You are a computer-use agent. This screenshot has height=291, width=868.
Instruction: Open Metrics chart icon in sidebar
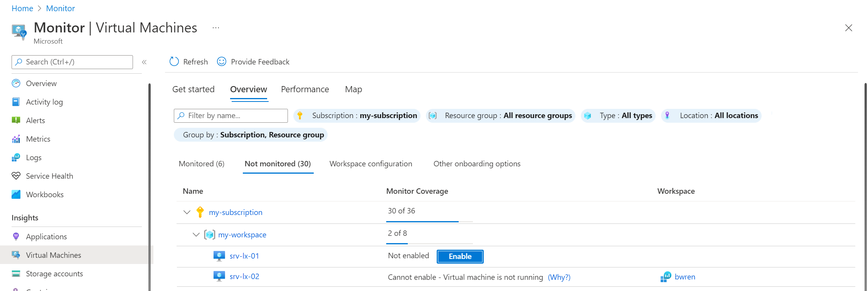[x=16, y=139]
